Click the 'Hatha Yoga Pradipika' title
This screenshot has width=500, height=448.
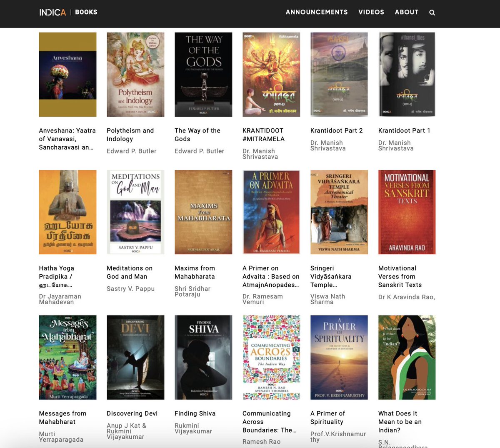[57, 277]
